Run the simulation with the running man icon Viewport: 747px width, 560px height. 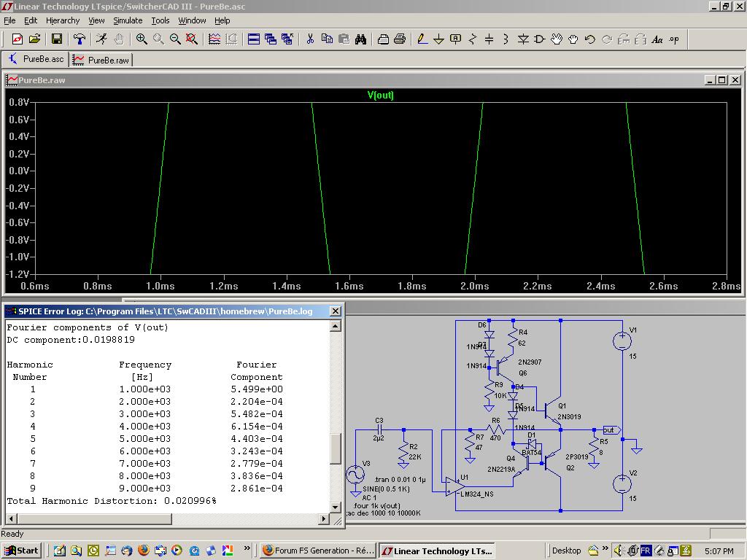101,39
